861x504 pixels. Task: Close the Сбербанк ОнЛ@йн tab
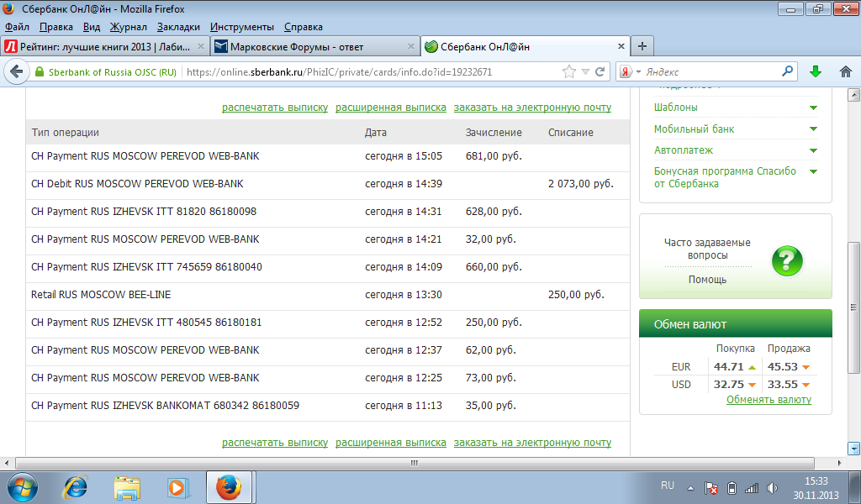[621, 46]
